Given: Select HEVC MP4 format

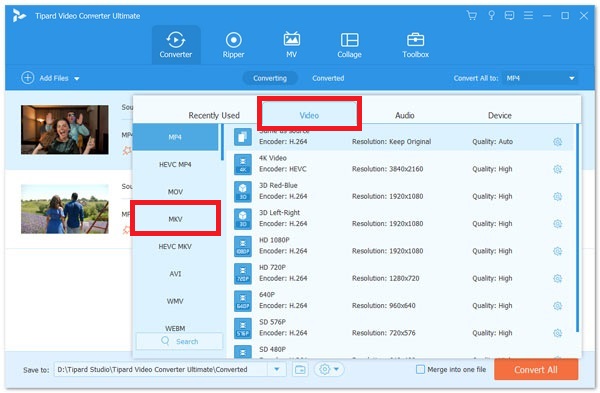Looking at the screenshot, I should (x=176, y=165).
